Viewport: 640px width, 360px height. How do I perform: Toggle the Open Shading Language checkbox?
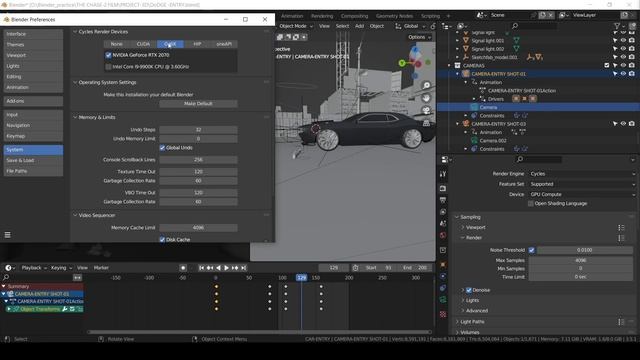(531, 203)
